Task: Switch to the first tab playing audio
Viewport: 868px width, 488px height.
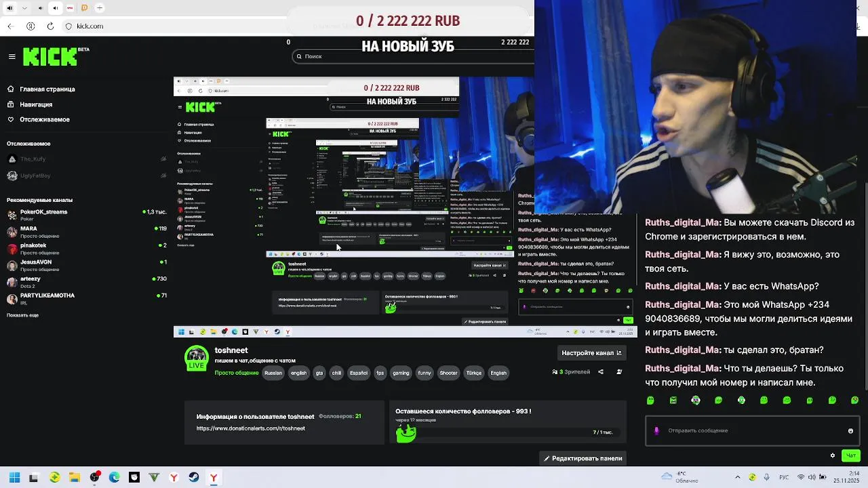Action: pyautogui.click(x=9, y=8)
